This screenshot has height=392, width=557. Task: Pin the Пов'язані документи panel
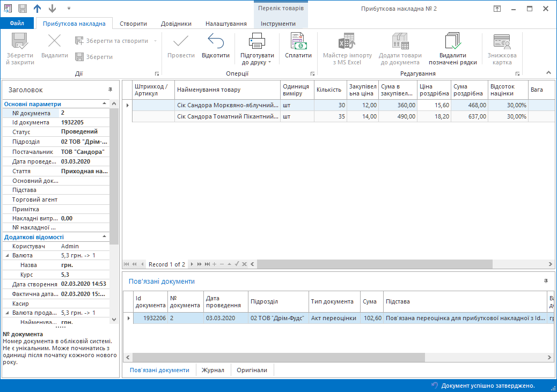546,281
